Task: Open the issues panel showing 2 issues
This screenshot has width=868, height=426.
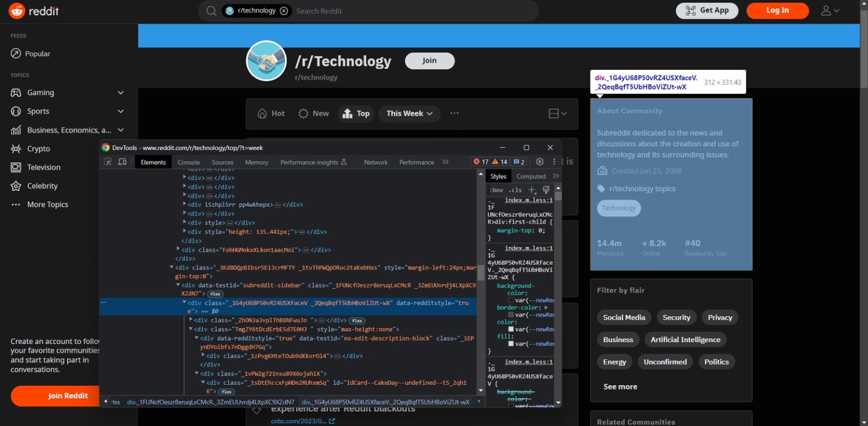Action: click(518, 162)
